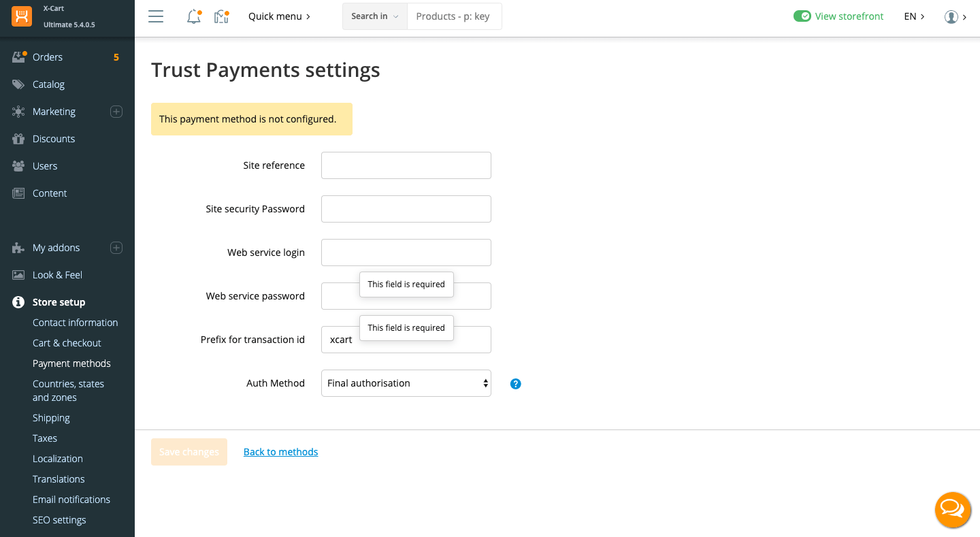Click inside the Site reference field
The image size is (980, 537).
[406, 165]
